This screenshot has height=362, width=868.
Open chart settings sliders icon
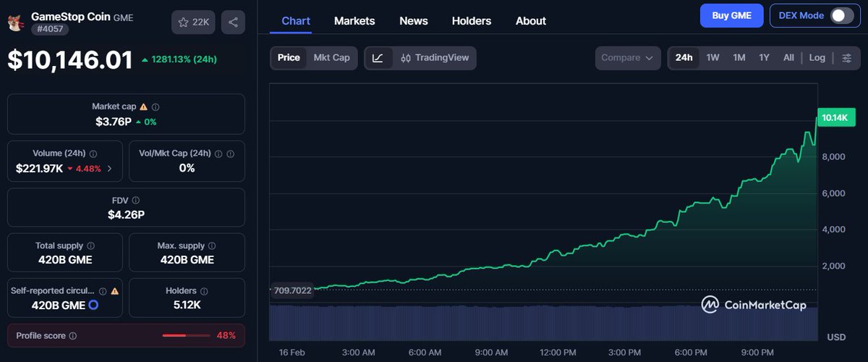coord(846,58)
